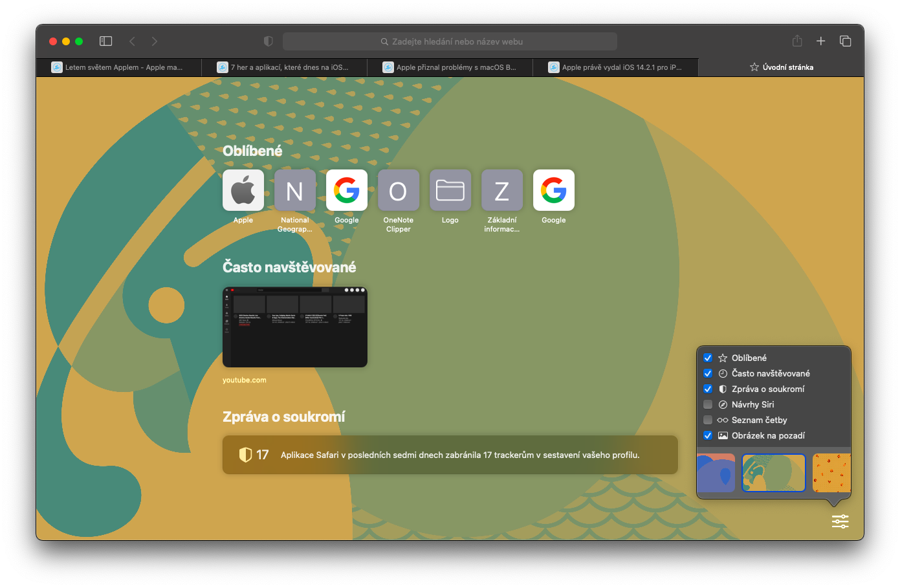This screenshot has width=900, height=588.
Task: Open the YouTube frequently visited thumbnail
Action: click(295, 327)
